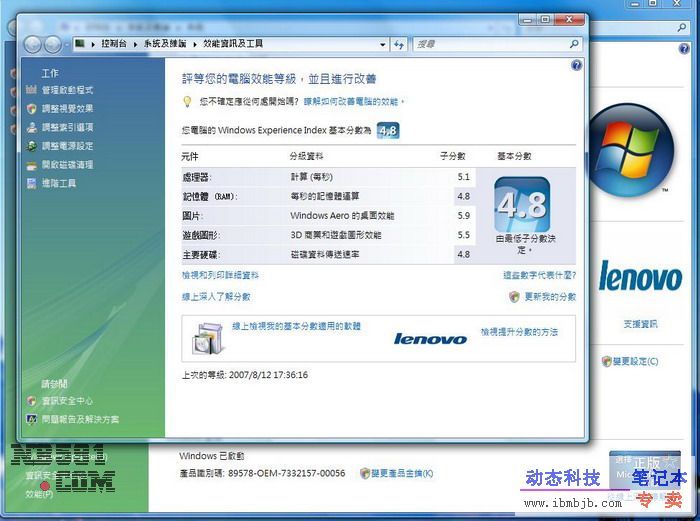This screenshot has height=521, width=700.
Task: Open 線上檢視我的基本分數適用的軟體 link
Action: coord(296,327)
